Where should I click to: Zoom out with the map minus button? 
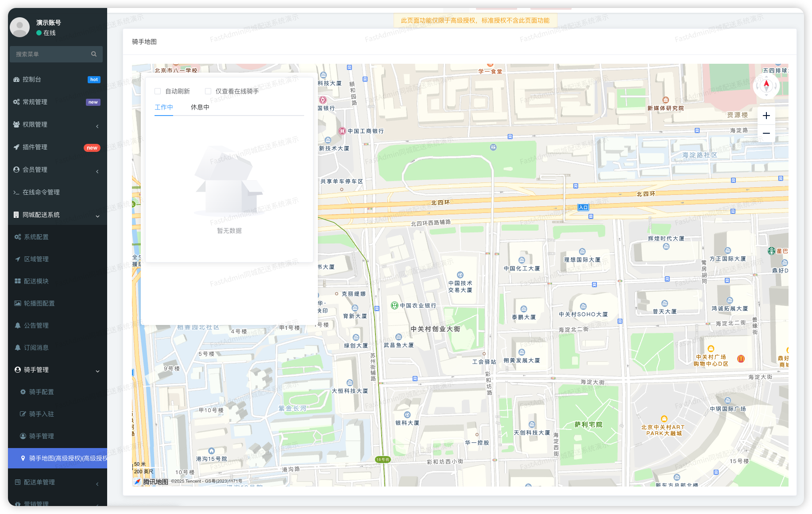pos(766,133)
